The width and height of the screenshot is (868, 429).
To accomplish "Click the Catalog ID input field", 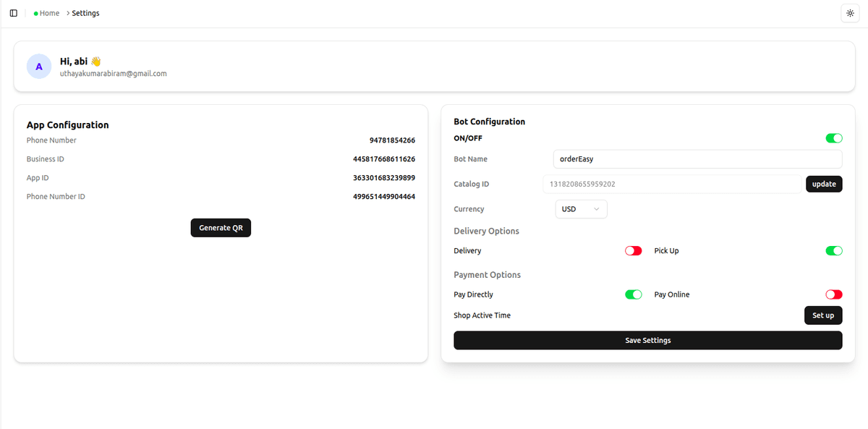I will [x=673, y=184].
